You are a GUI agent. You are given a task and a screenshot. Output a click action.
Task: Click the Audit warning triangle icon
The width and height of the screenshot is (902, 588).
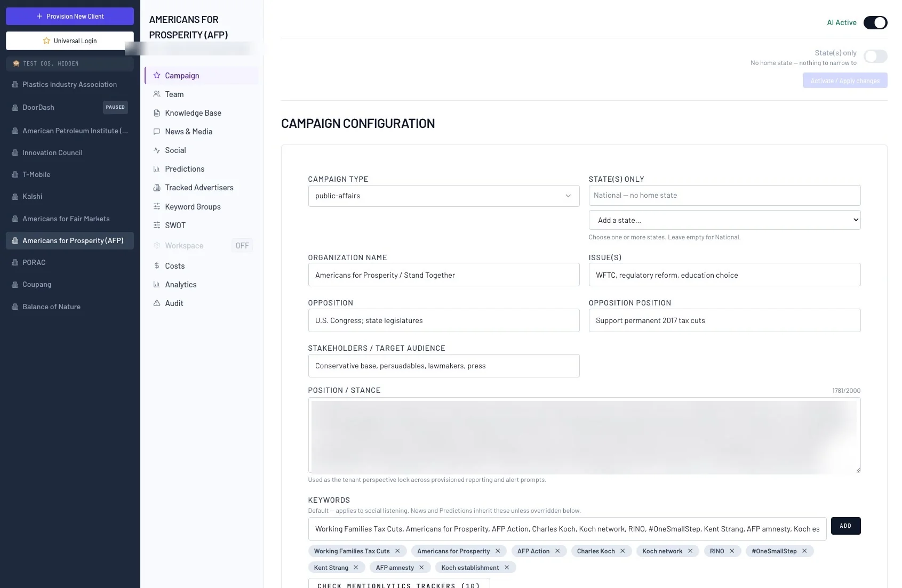[157, 303]
